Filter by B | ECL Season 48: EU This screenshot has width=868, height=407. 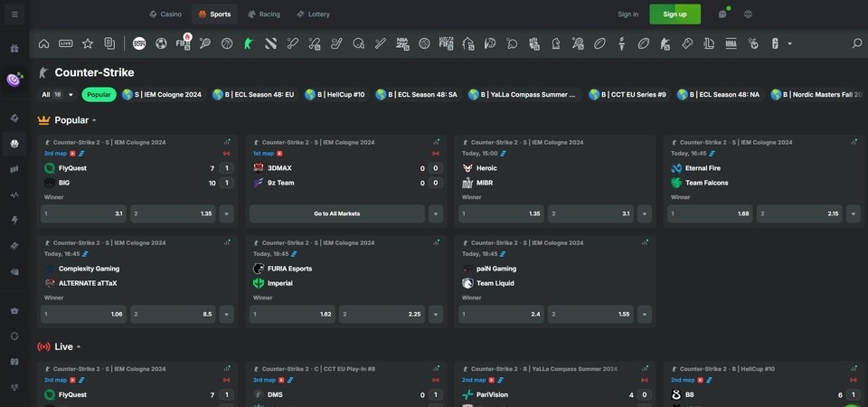[253, 95]
